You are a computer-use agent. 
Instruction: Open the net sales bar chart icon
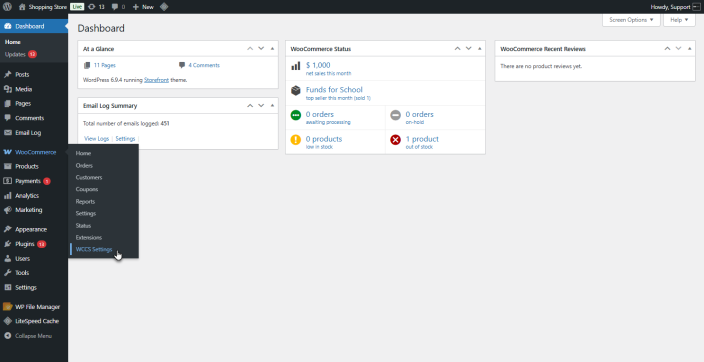click(x=295, y=66)
